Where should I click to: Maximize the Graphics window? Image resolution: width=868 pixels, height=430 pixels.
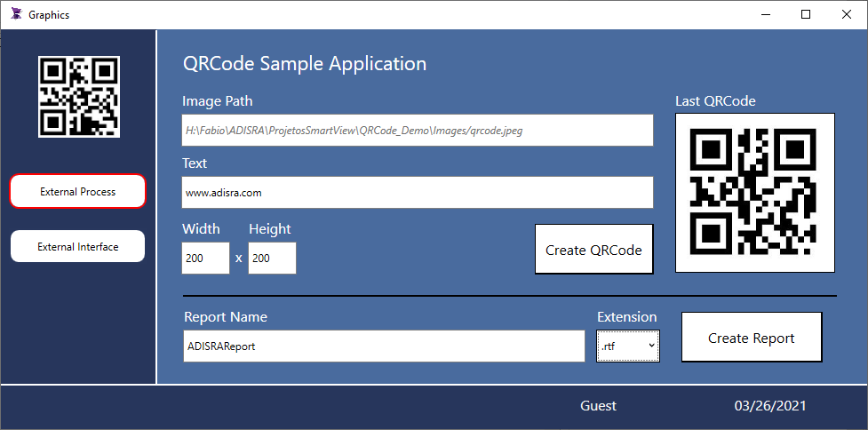click(x=806, y=15)
